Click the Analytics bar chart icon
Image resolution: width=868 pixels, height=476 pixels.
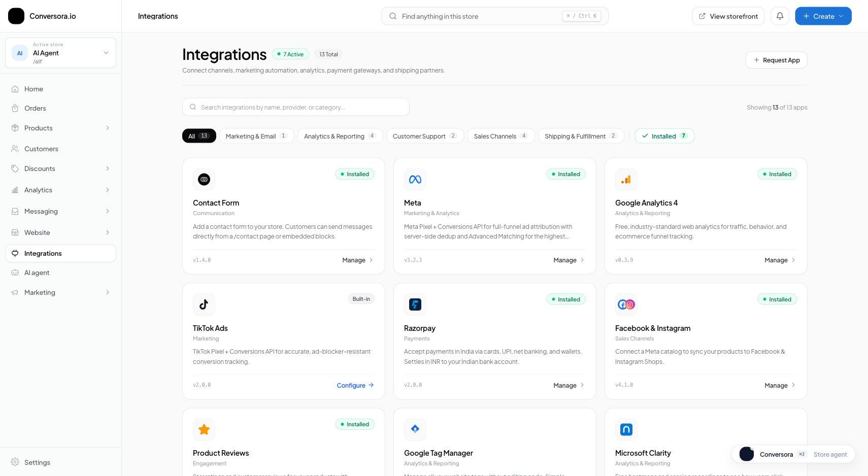[x=15, y=190]
